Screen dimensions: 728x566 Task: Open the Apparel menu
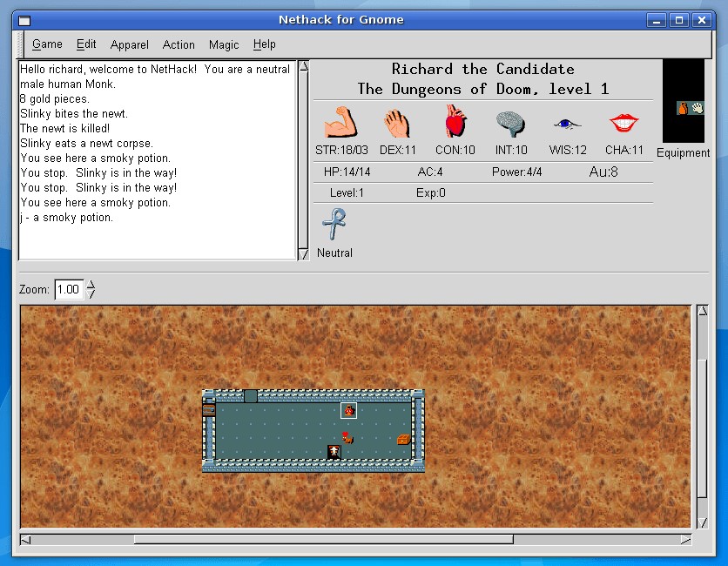point(129,44)
